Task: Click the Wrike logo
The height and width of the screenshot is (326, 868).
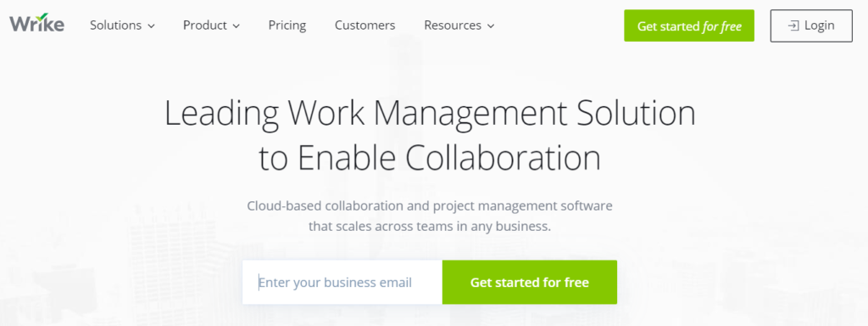Action: point(36,23)
